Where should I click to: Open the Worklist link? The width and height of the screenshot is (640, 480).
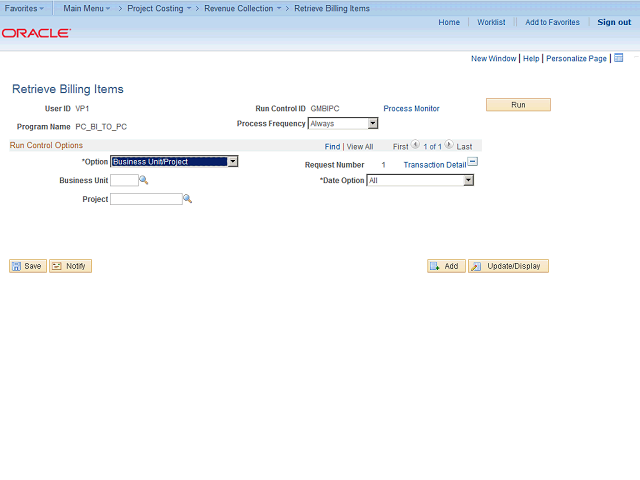click(491, 22)
